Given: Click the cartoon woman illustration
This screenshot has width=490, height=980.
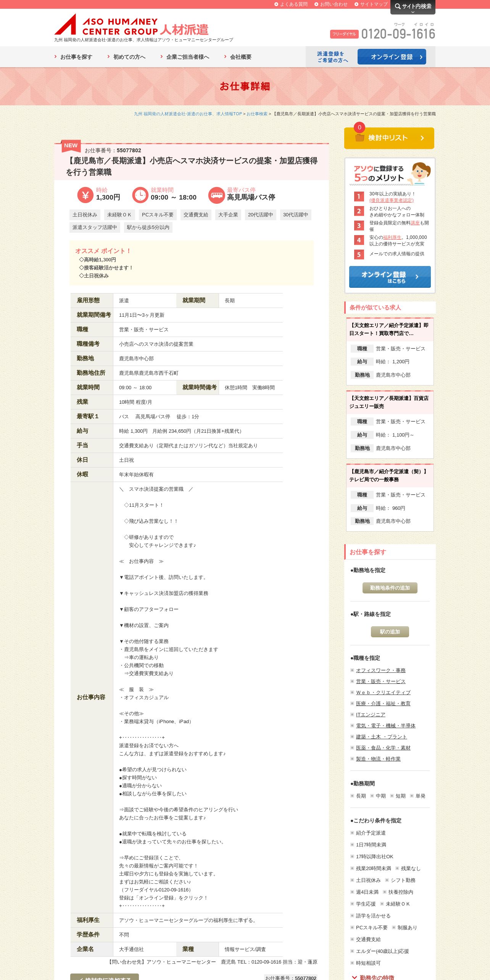Looking at the screenshot, I should 420,173.
